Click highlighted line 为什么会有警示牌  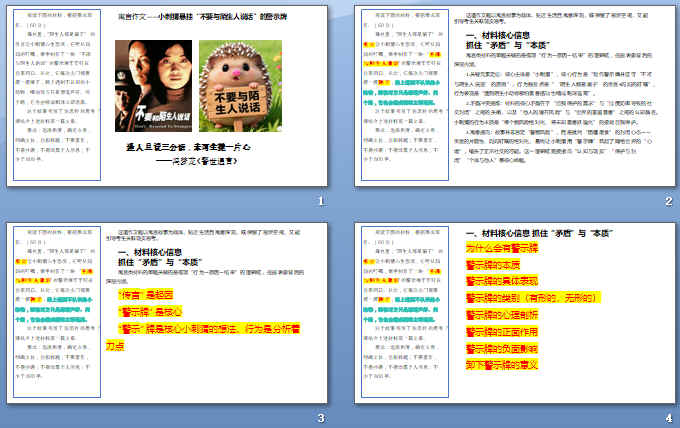[x=503, y=247]
